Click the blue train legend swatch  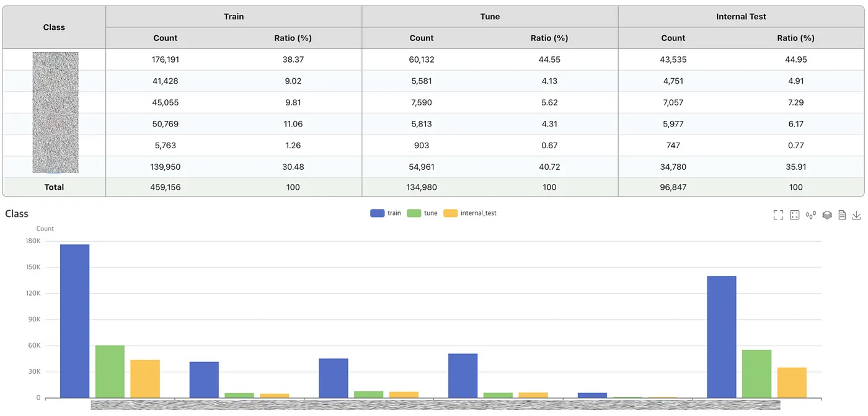(x=378, y=213)
